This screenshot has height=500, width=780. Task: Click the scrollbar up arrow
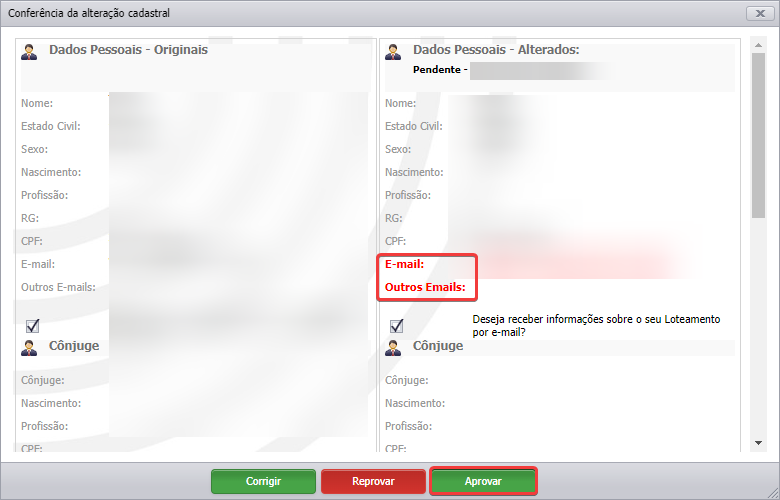(758, 45)
